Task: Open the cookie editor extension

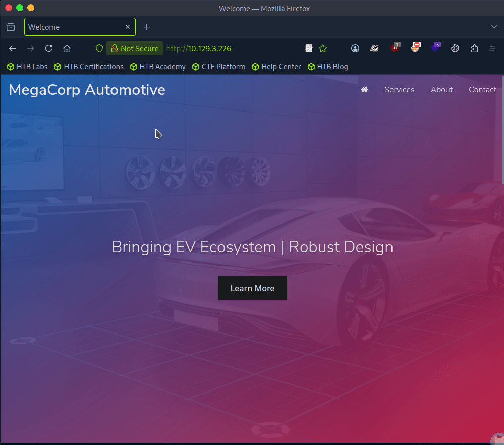Action: click(455, 48)
